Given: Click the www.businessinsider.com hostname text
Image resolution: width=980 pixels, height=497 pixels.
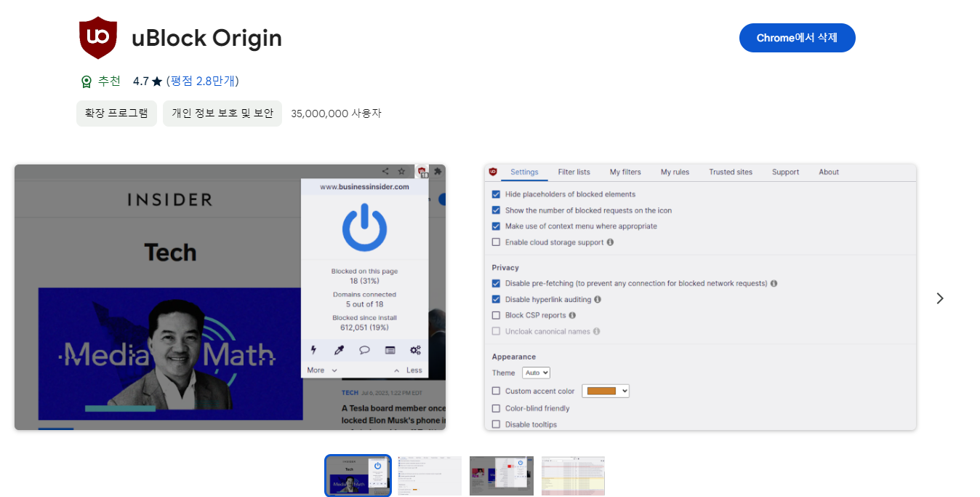Looking at the screenshot, I should pos(364,187).
